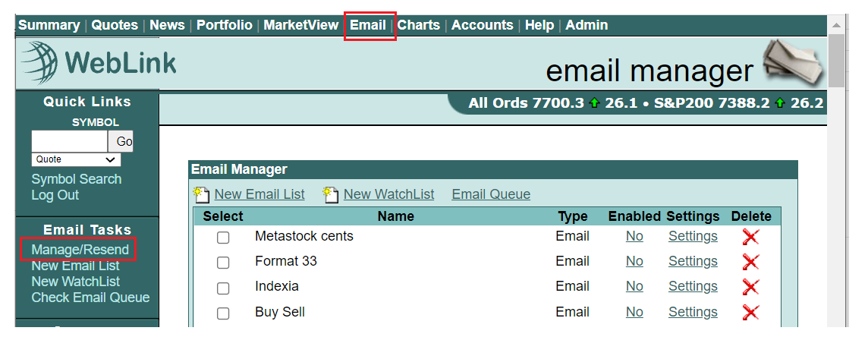Open the Admin menu
868x337 pixels.
587,26
